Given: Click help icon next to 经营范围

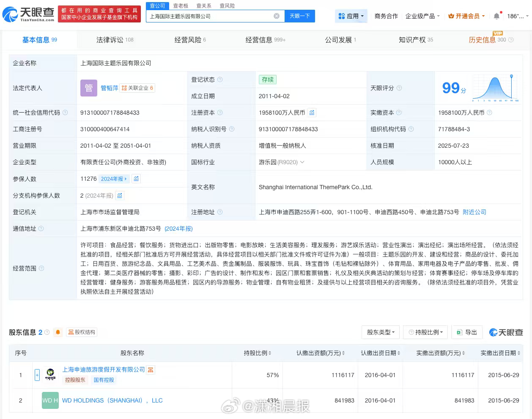Looking at the screenshot, I should (x=41, y=268).
